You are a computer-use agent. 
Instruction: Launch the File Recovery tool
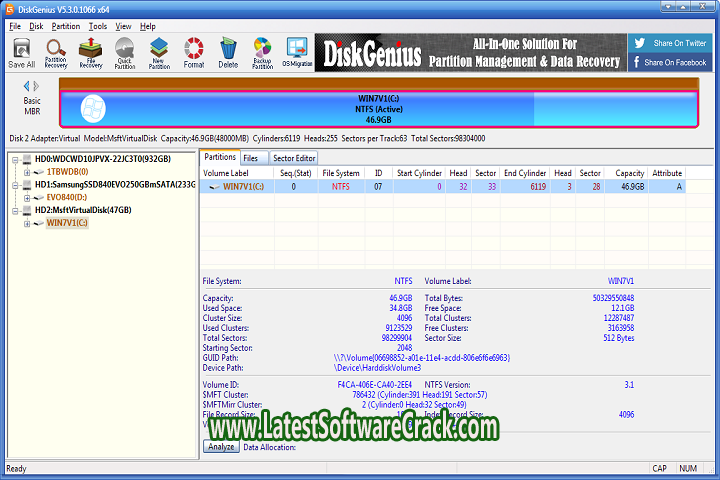click(x=90, y=53)
